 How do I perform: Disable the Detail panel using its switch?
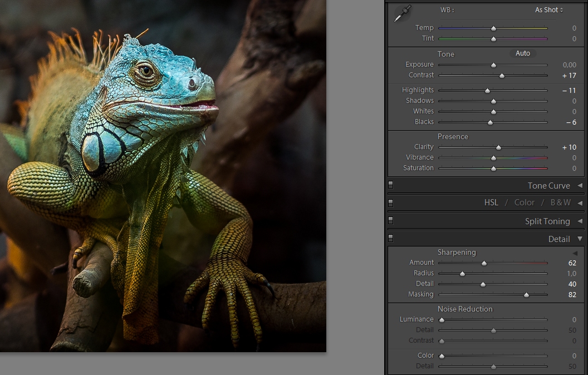click(x=390, y=239)
